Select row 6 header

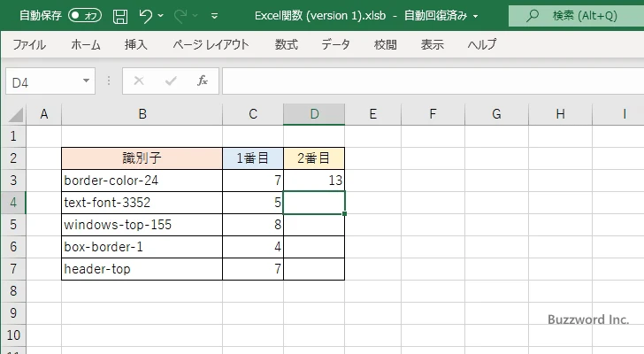pos(13,247)
